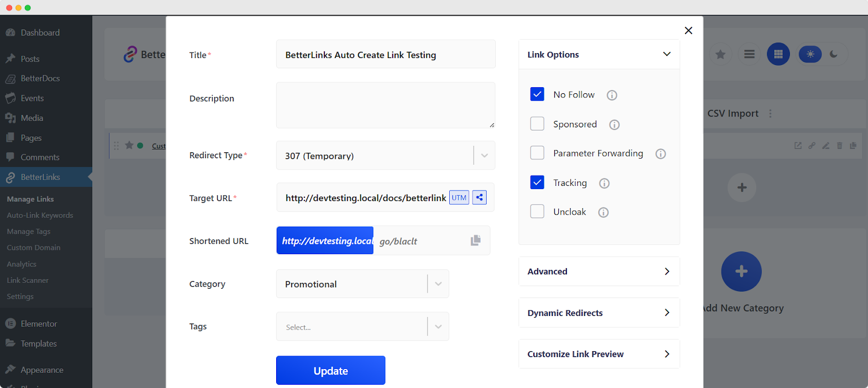Image resolution: width=868 pixels, height=388 pixels.
Task: Select dark mode moon icon
Action: tap(834, 54)
